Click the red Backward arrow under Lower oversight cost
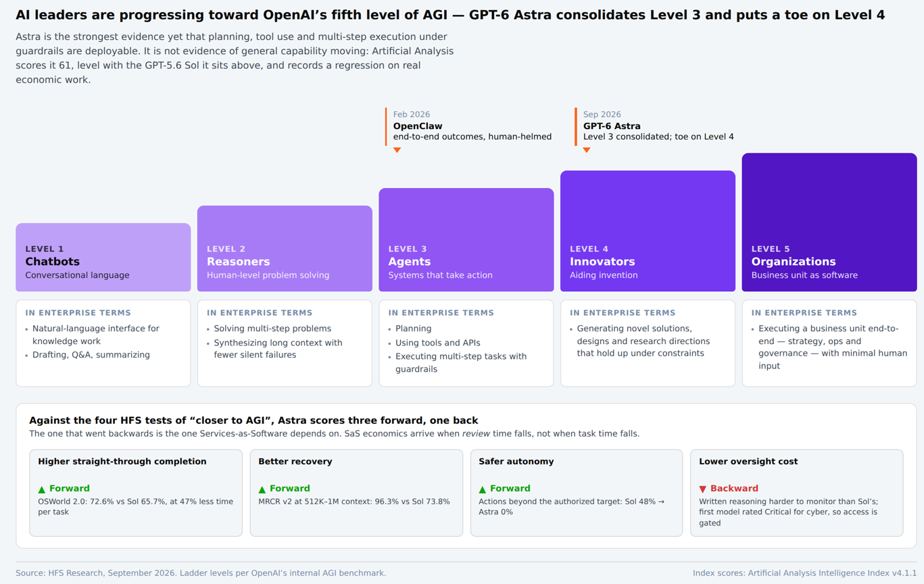 tap(703, 489)
